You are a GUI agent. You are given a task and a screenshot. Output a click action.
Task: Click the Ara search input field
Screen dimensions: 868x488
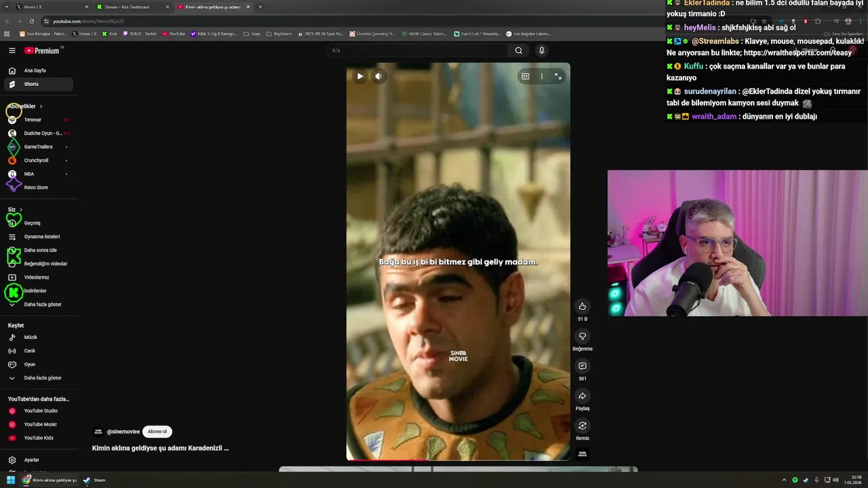click(x=417, y=50)
